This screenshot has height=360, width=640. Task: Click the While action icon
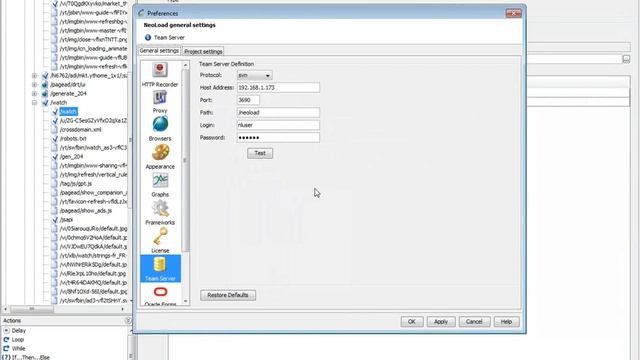pyautogui.click(x=7, y=349)
